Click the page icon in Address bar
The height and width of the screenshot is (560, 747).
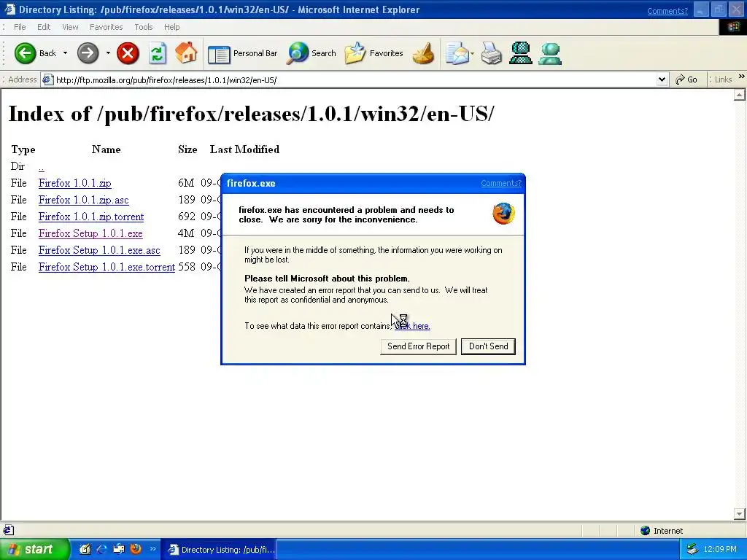click(x=47, y=80)
